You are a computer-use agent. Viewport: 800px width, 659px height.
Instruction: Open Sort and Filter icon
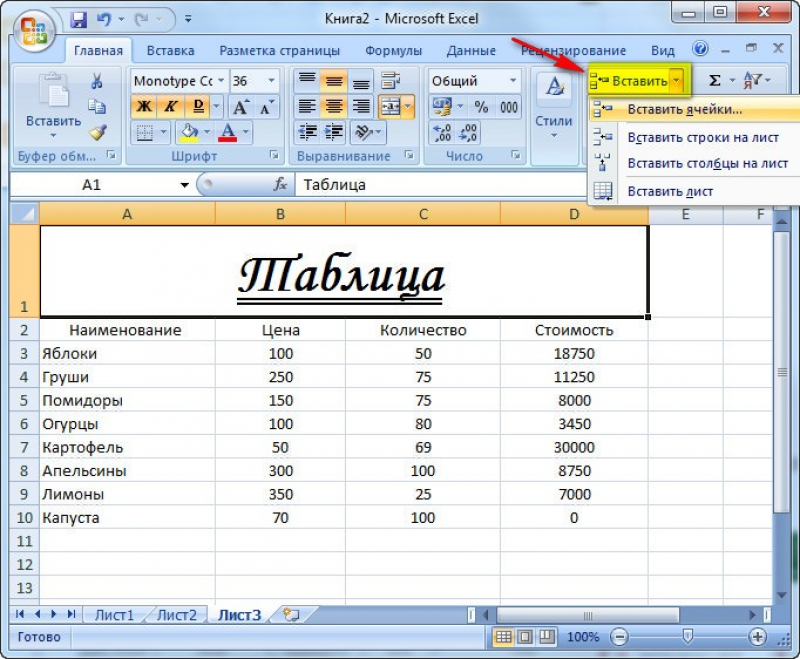752,80
